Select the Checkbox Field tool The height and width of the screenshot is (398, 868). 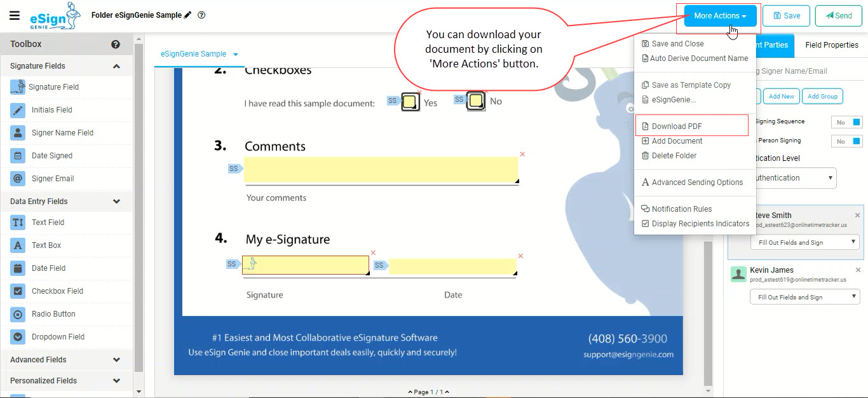[67, 291]
